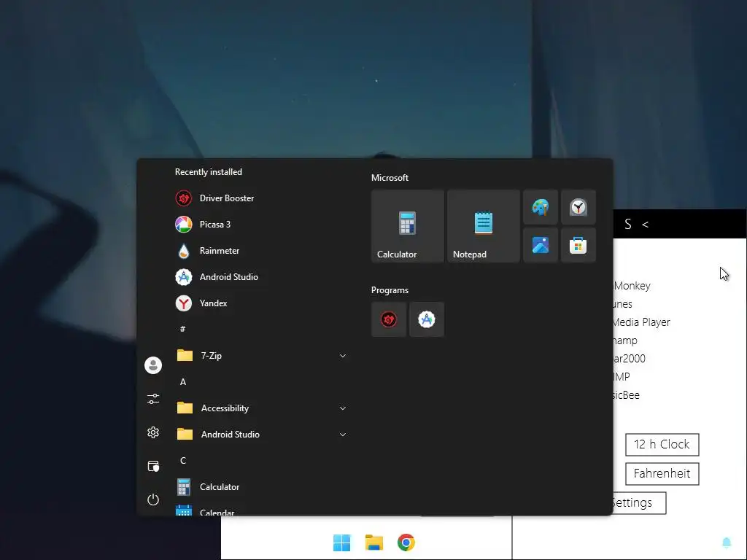
Task: Click the Programs group title
Action: [x=390, y=290]
